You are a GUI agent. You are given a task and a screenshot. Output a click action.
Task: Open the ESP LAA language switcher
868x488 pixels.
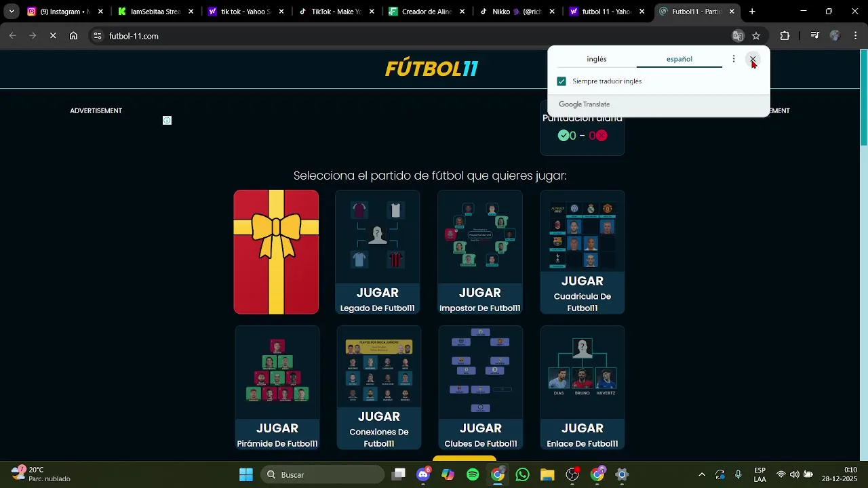pos(760,474)
